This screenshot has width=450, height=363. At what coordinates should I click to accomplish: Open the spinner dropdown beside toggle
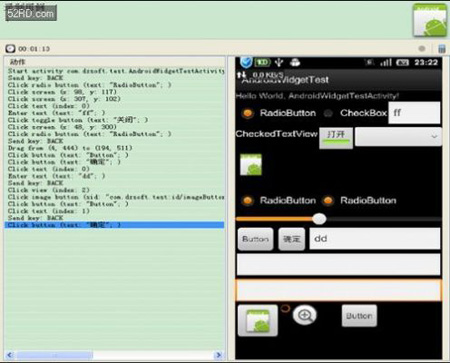[x=398, y=137]
